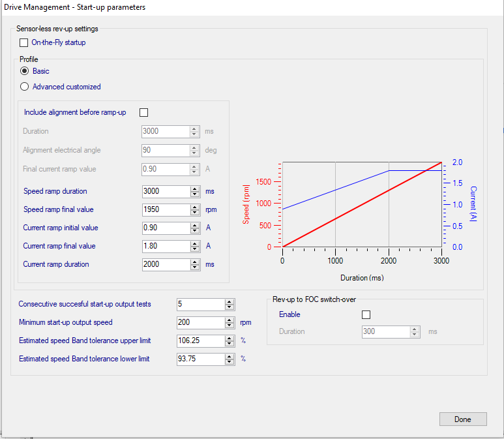Enable the On-the-Fly startup checkbox

click(x=23, y=42)
